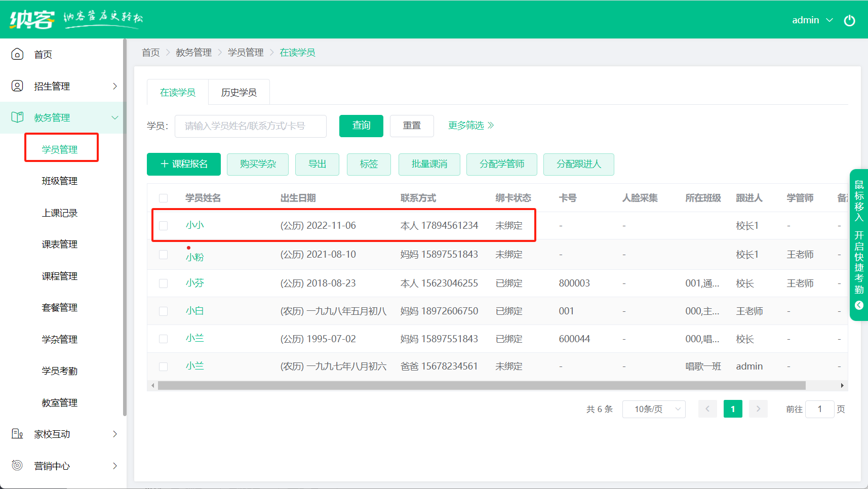Click the 营销中心 target icon
The height and width of the screenshot is (489, 868).
click(x=17, y=465)
